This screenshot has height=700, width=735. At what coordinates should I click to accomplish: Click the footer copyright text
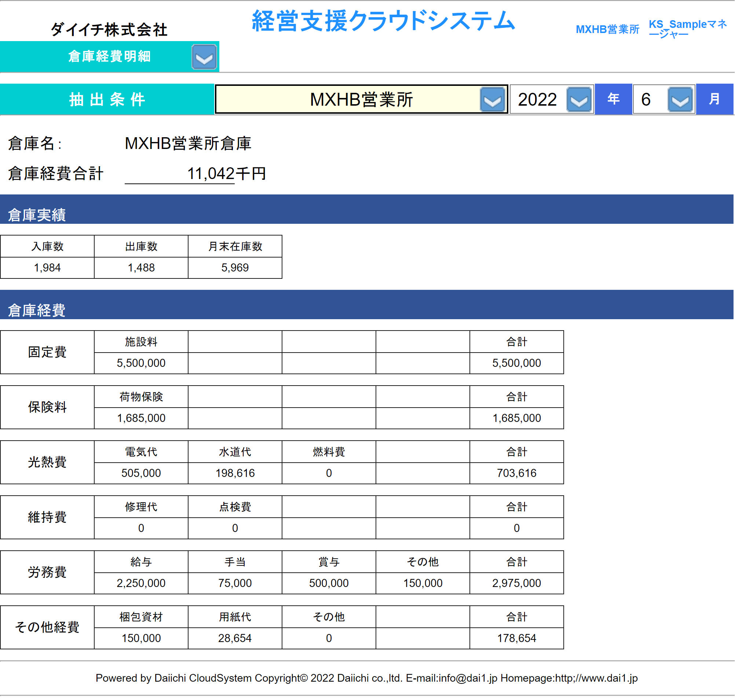(x=367, y=678)
